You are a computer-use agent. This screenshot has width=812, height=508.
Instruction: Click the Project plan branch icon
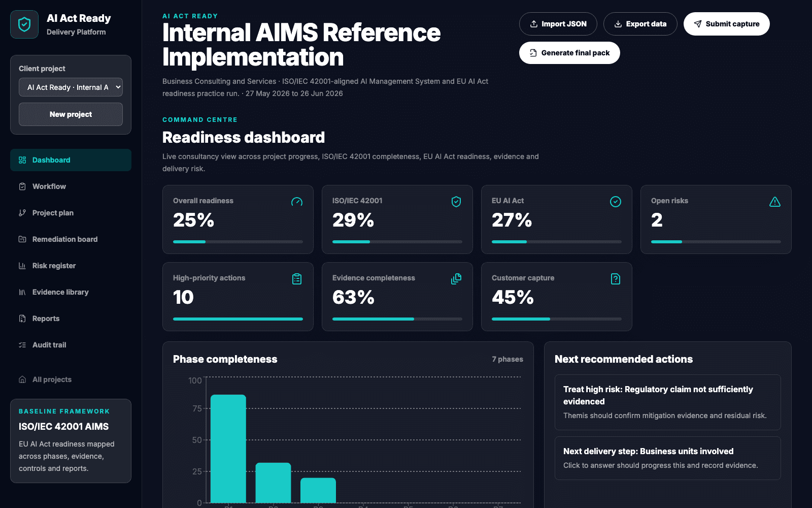click(x=22, y=213)
